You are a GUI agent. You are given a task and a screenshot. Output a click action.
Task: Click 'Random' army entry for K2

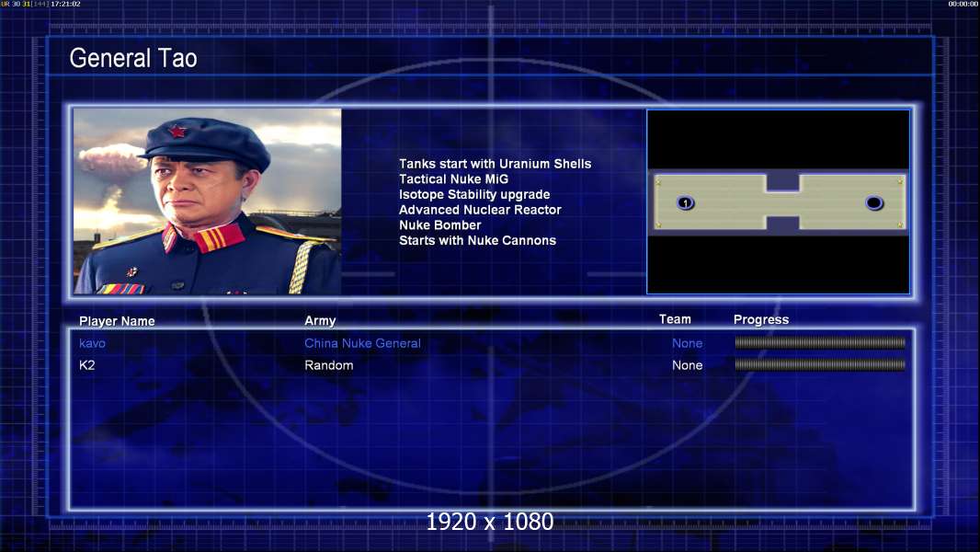[329, 365]
